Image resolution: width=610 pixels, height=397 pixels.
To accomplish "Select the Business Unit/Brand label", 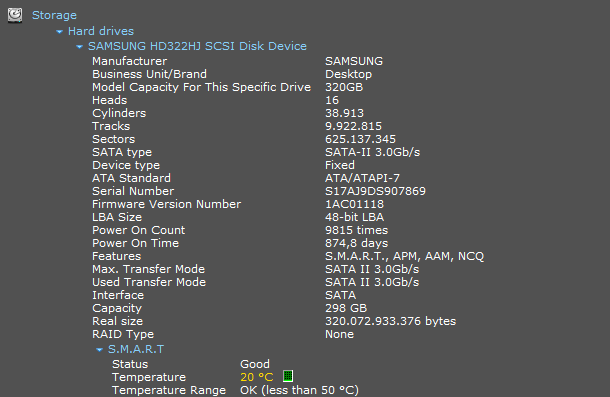I will click(x=149, y=74).
